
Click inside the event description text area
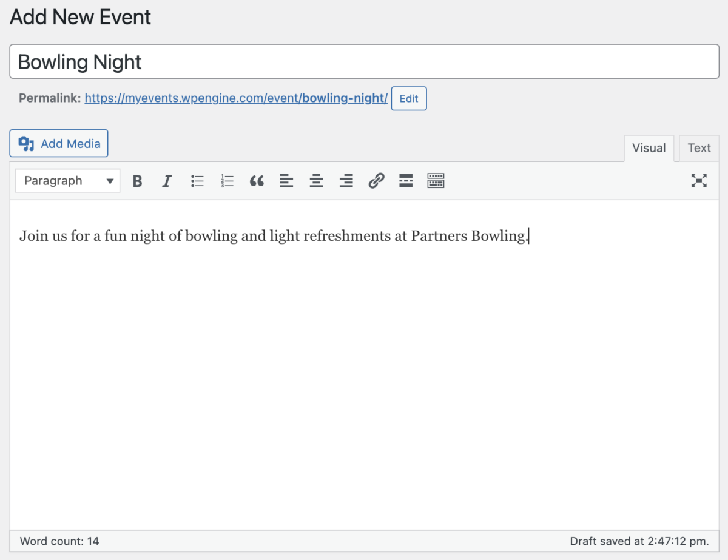[x=364, y=364]
